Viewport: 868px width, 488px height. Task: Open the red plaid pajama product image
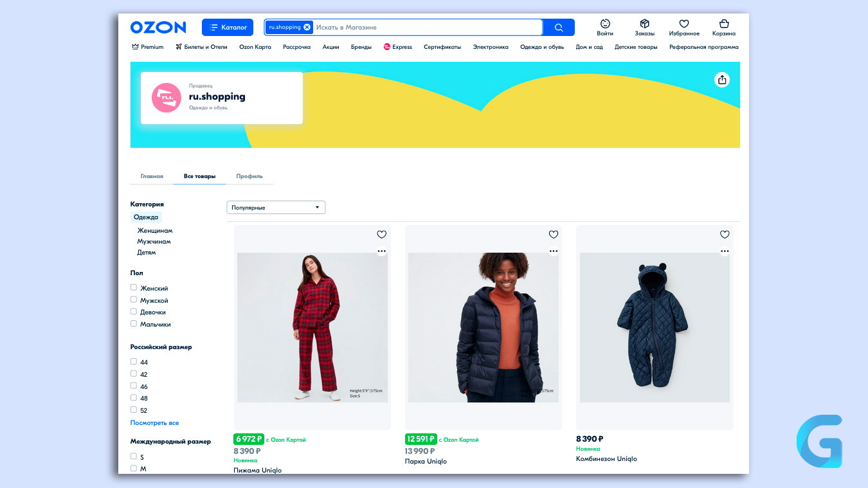(312, 327)
